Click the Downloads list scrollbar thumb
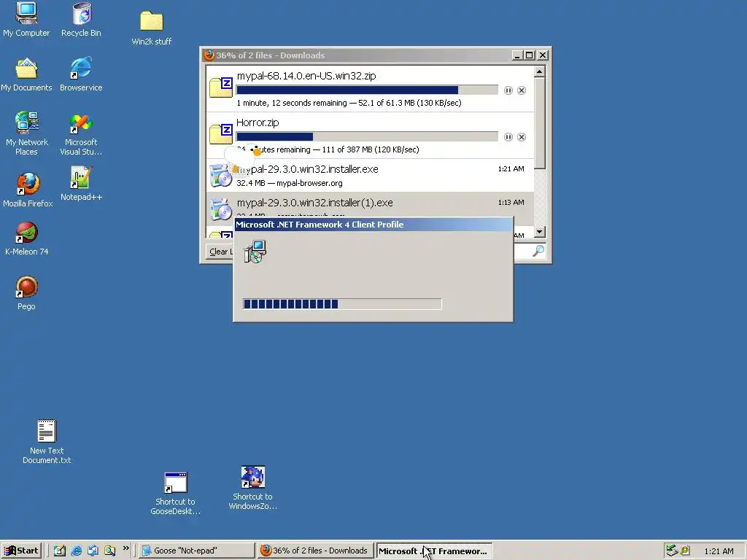 pos(539,122)
